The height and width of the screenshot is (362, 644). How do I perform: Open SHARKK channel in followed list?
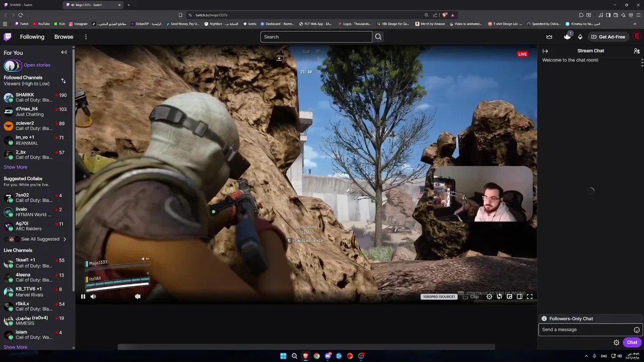tap(36, 97)
